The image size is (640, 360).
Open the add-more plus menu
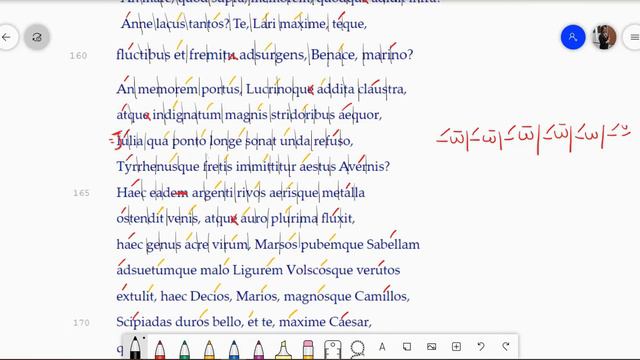(456, 347)
